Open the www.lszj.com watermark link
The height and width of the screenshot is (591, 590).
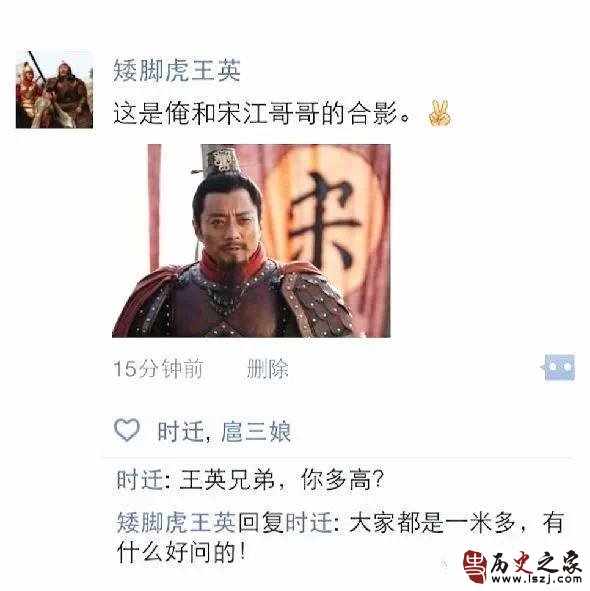click(535, 579)
